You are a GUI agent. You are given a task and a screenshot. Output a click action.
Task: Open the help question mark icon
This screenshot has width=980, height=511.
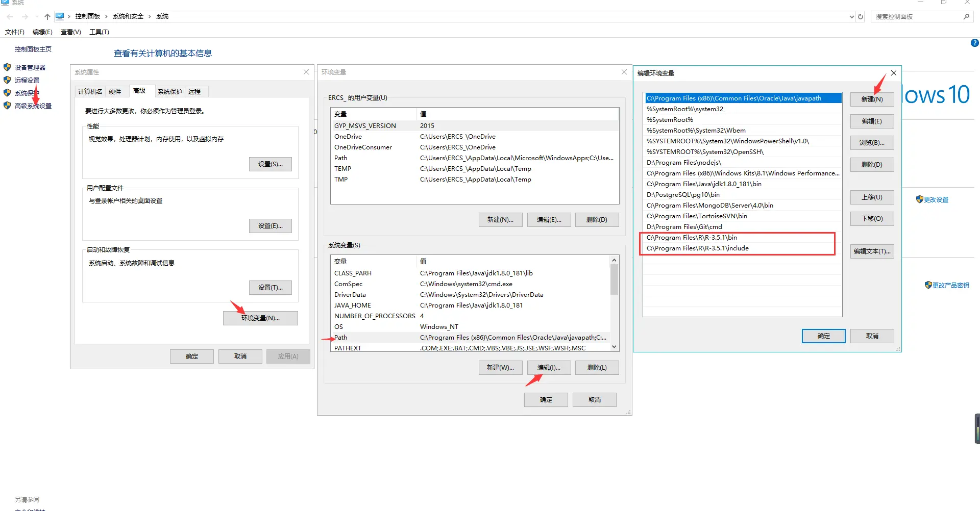pyautogui.click(x=974, y=43)
